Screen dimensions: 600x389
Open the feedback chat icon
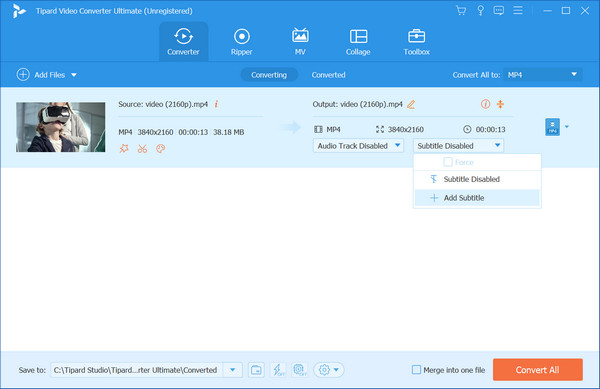click(x=499, y=10)
